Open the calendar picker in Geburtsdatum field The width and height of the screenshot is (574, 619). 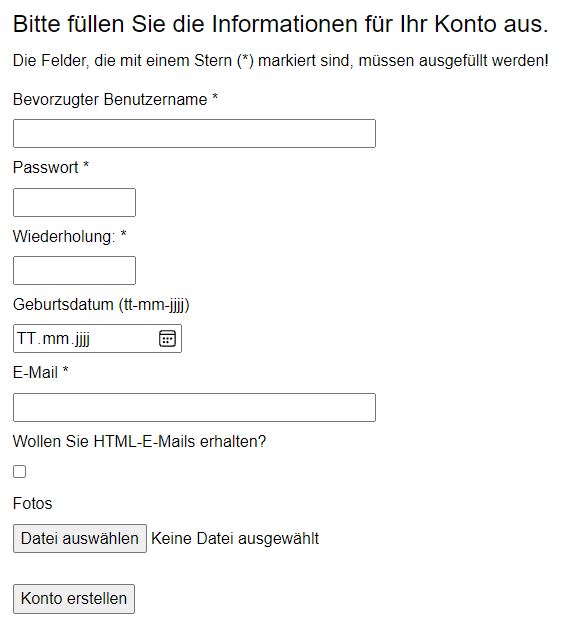pyautogui.click(x=167, y=339)
